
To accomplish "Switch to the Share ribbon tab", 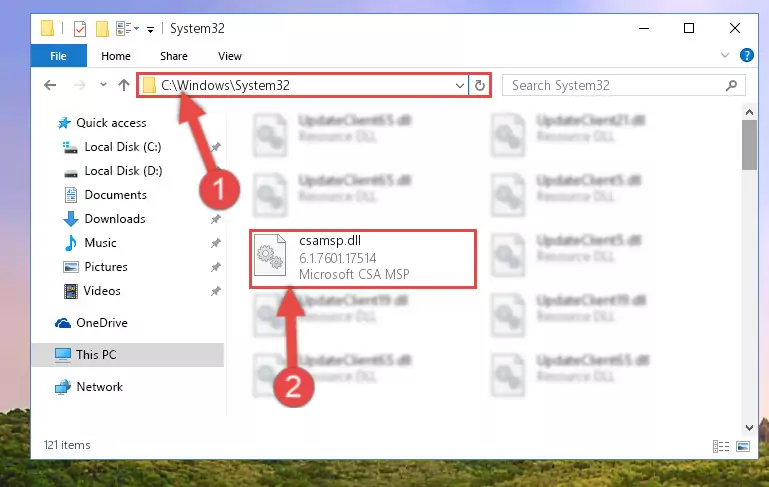I will [x=174, y=56].
